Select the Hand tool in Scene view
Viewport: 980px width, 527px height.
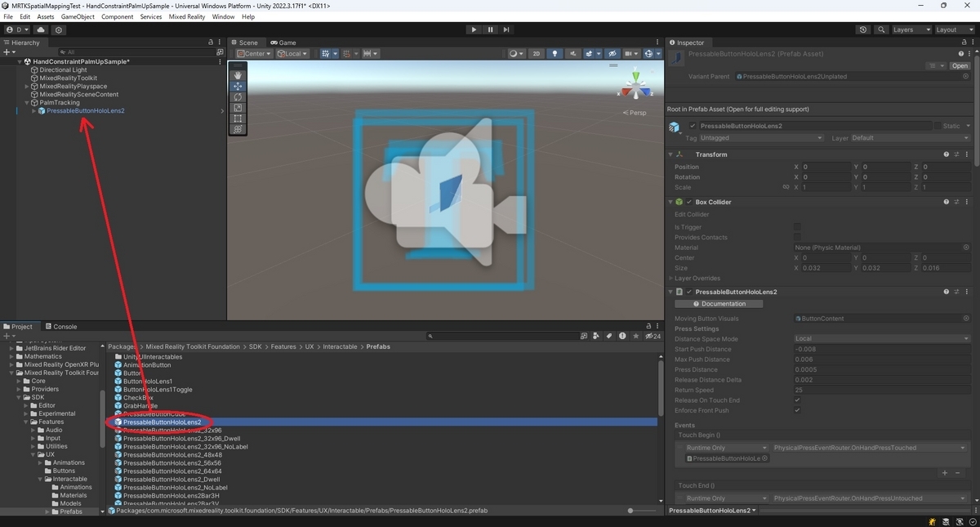coord(238,75)
